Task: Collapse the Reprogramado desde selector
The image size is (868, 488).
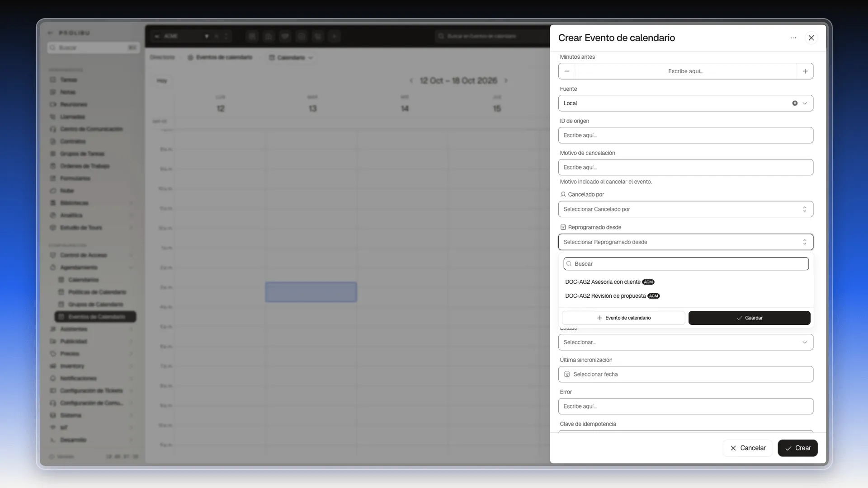Action: coord(685,242)
